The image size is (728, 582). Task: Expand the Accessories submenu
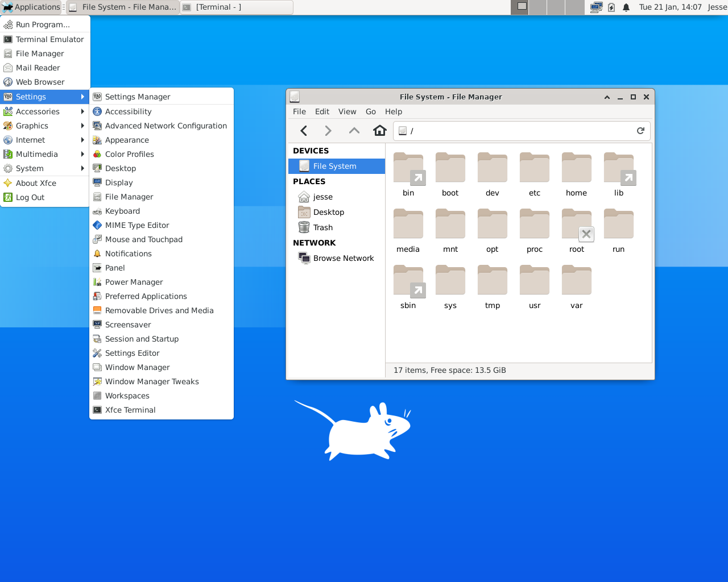pos(45,111)
